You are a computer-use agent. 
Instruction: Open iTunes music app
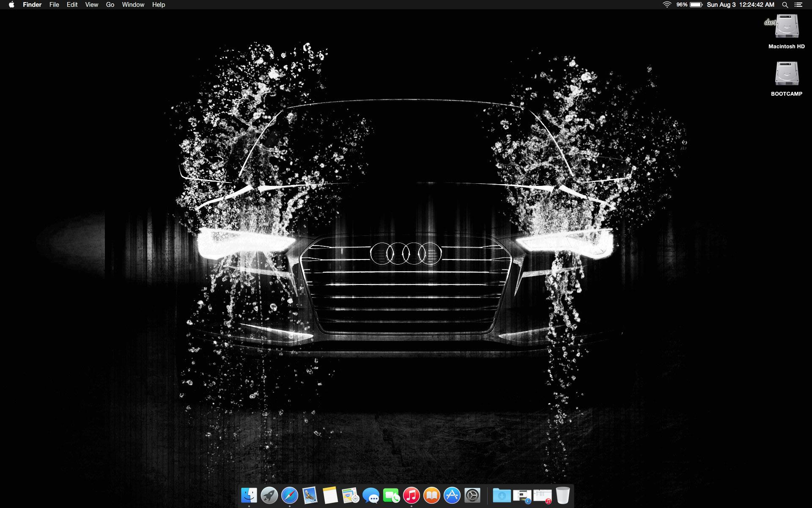pos(411,495)
